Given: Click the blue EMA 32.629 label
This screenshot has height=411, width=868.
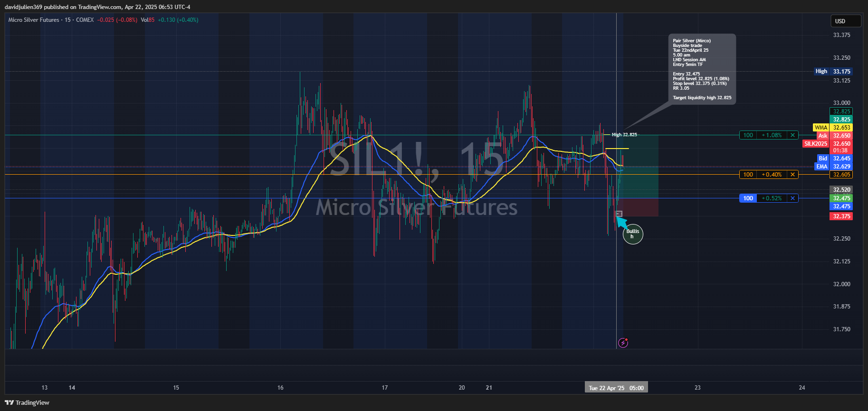Looking at the screenshot, I should point(833,167).
